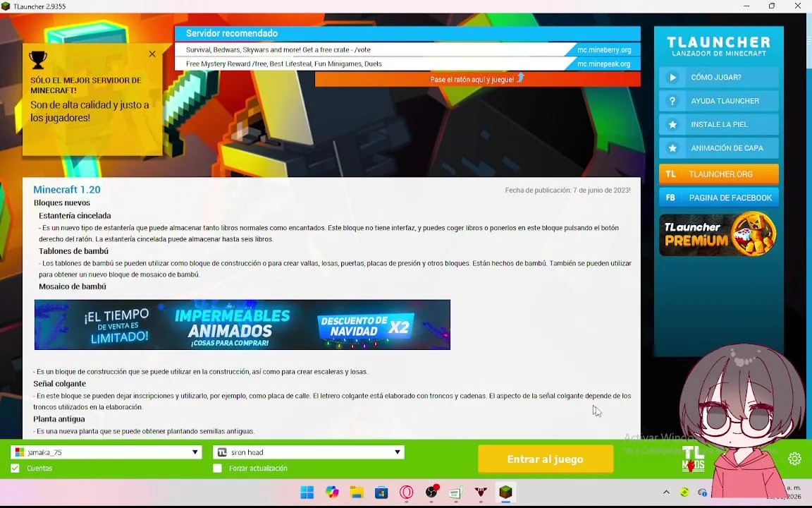The image size is (812, 508).
Task: Open Instale la piel sidebar item
Action: (719, 124)
